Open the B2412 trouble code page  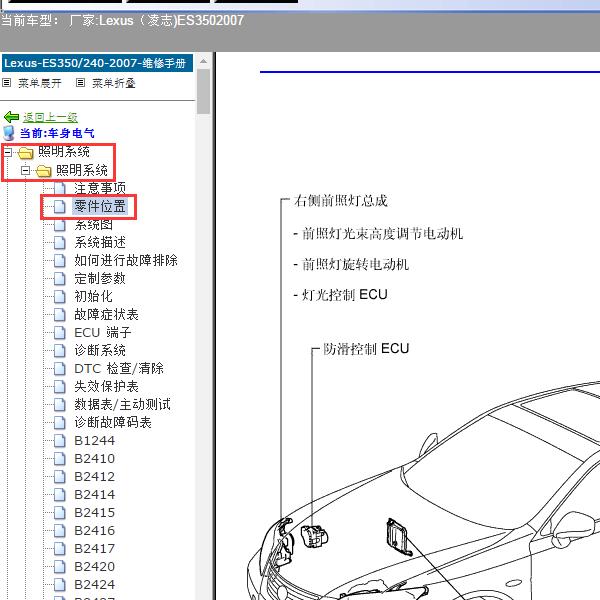pos(95,476)
